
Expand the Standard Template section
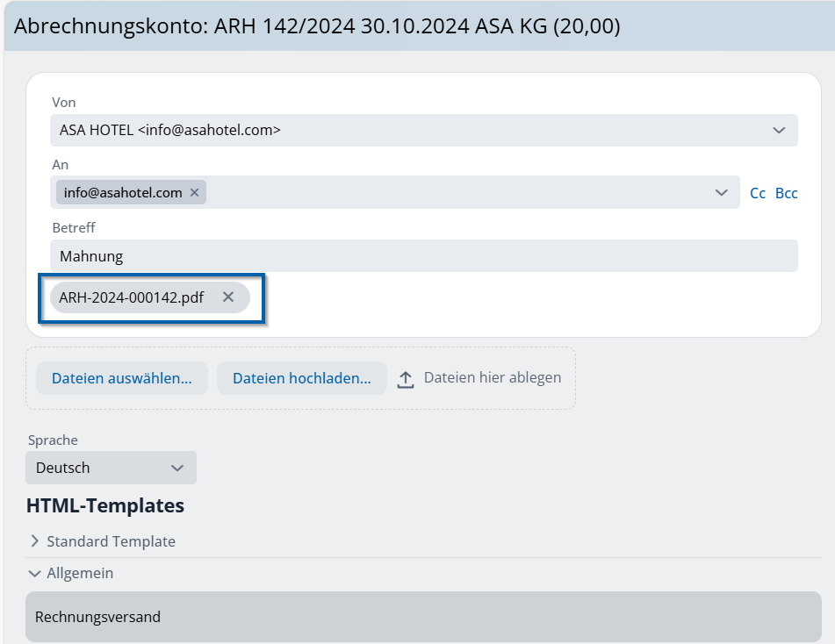tap(35, 541)
